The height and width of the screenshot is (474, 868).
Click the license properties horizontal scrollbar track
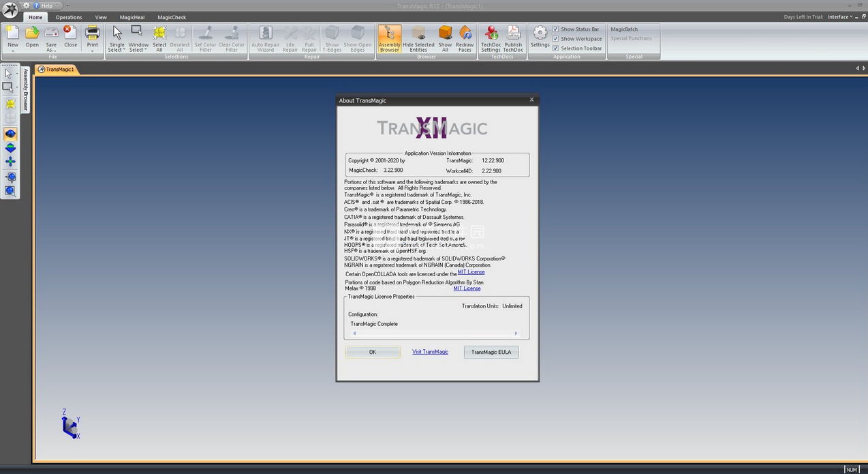435,334
